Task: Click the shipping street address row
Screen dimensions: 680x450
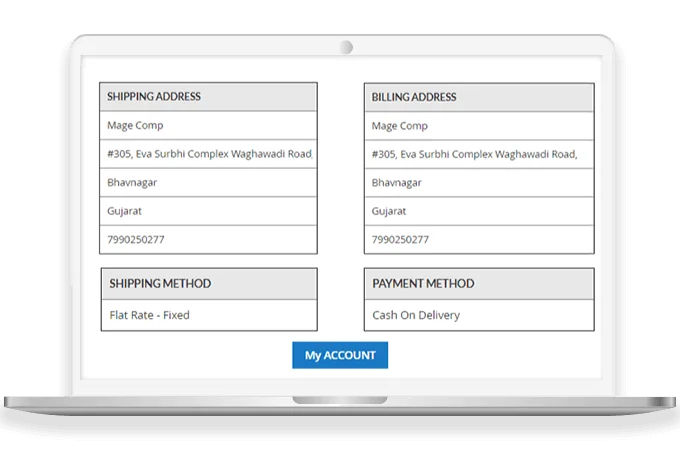Action: click(208, 154)
